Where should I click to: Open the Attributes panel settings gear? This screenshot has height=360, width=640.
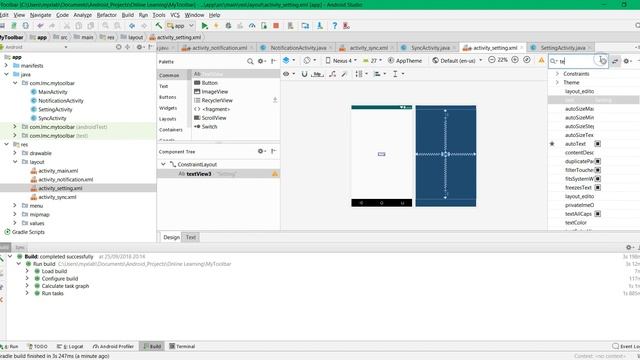627,61
